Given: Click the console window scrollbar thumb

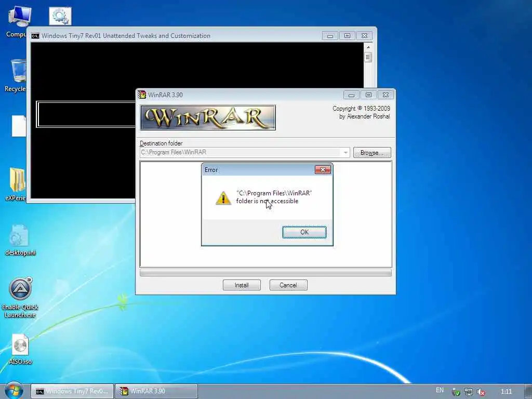Looking at the screenshot, I should 368,57.
